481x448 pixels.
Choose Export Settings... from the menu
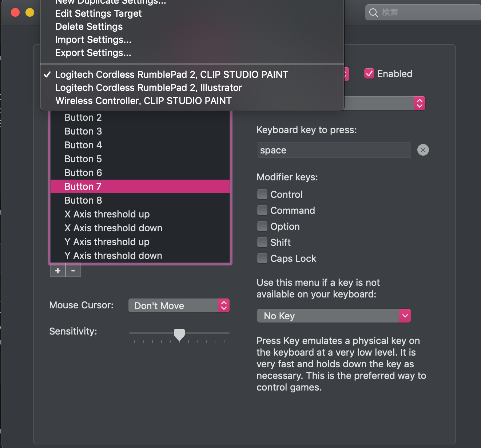(93, 53)
